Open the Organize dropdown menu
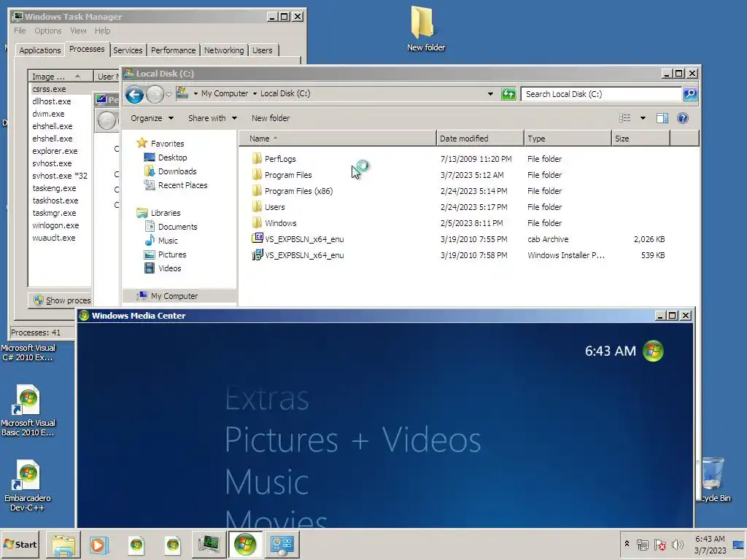Screen dimensions: 747x560 pos(152,118)
